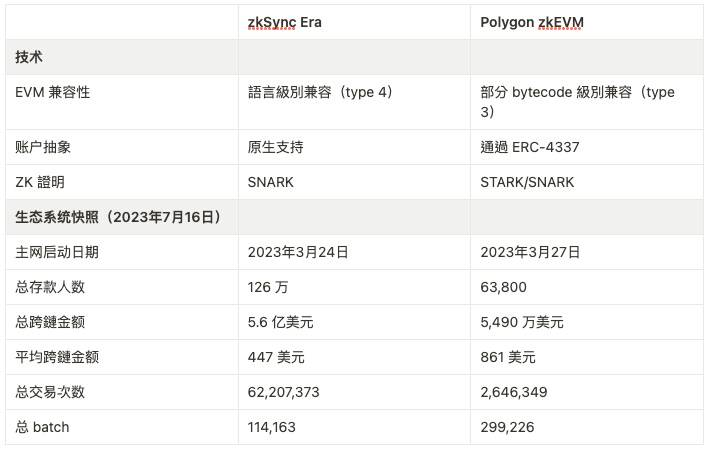The image size is (711, 451).
Task: Select the 2023年3月27日 cell
Action: [587, 252]
